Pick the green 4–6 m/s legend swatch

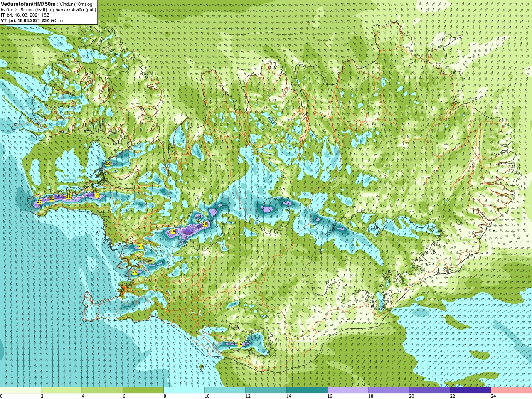coord(102,390)
